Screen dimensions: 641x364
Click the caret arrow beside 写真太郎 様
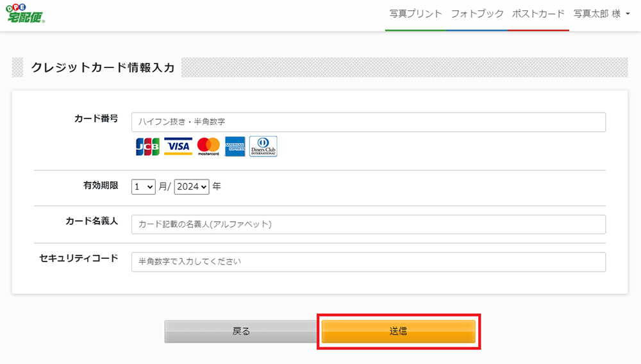tap(628, 14)
